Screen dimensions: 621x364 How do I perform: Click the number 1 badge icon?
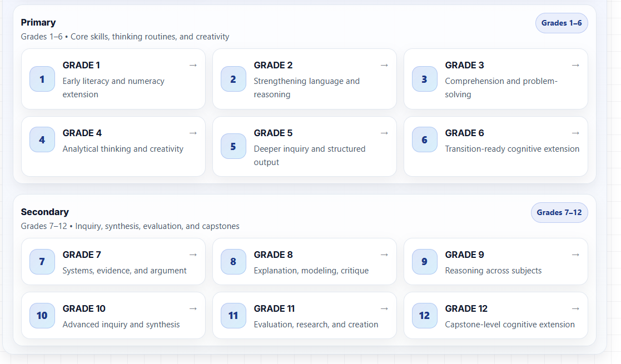[x=42, y=79]
